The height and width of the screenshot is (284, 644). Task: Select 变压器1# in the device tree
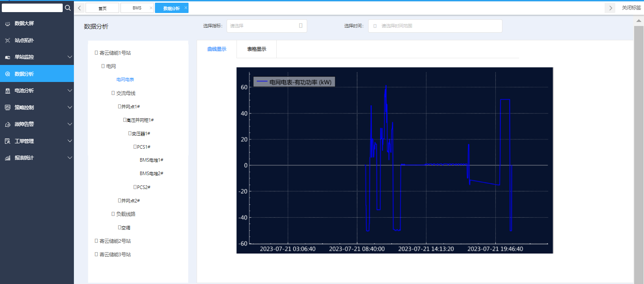pos(141,133)
